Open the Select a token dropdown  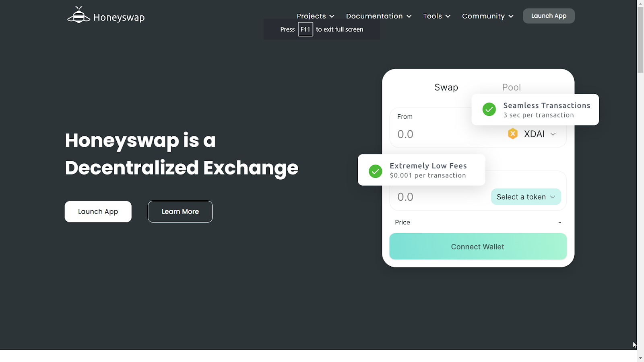(x=526, y=197)
